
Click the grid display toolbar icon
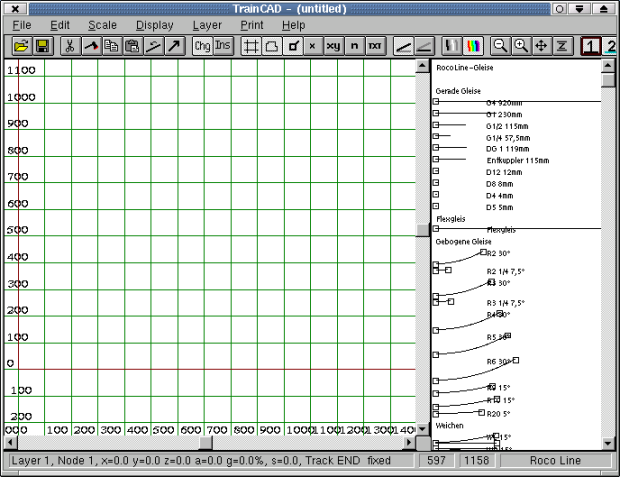pyautogui.click(x=251, y=46)
